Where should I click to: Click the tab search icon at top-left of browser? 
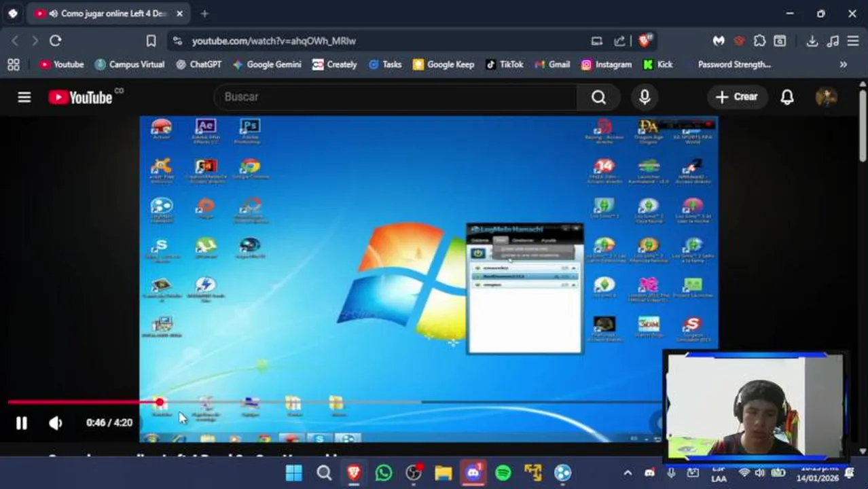point(13,13)
